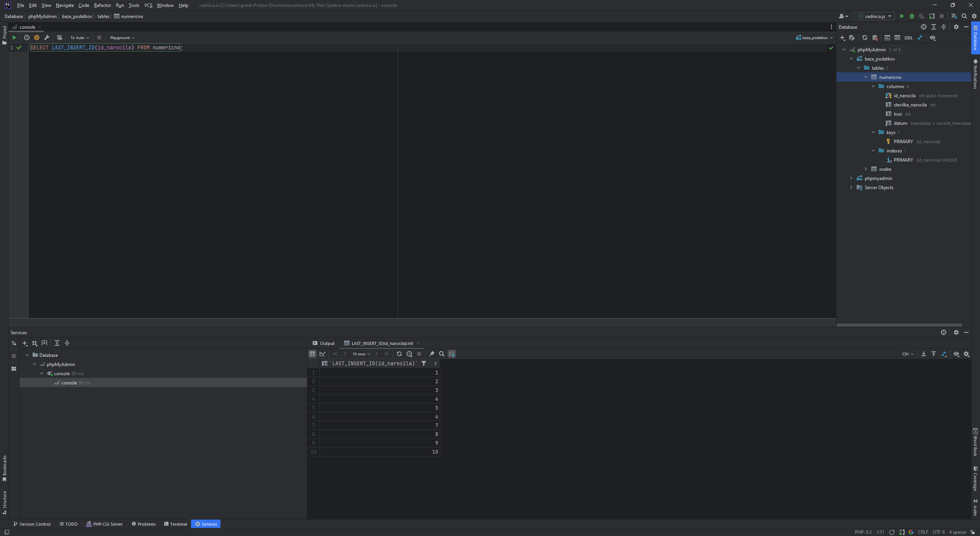Open the Refactor menu
The image size is (980, 536).
102,5
